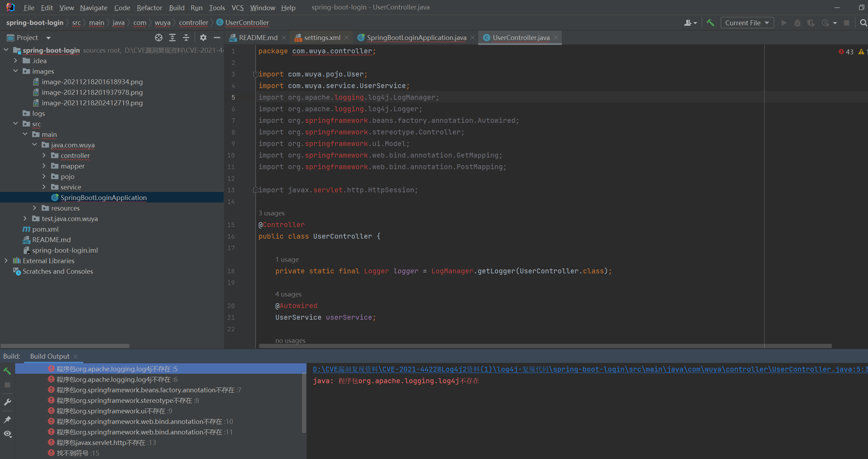
Task: Collapse all in Project panel
Action: pos(186,38)
